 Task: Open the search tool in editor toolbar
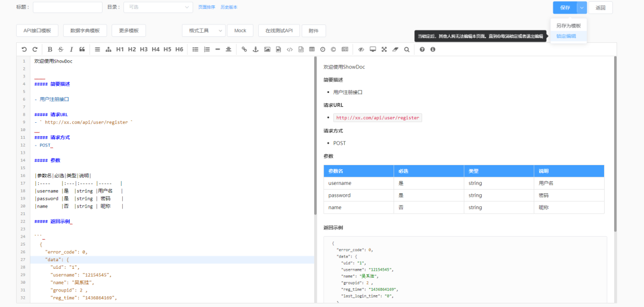tap(407, 49)
